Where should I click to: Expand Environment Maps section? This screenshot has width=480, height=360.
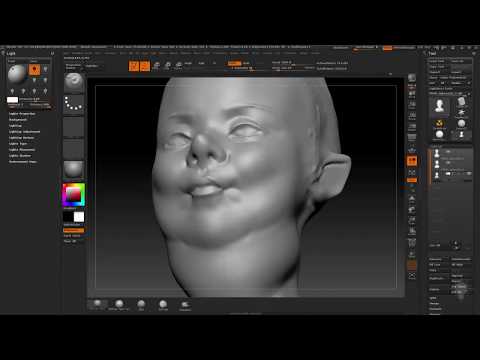pos(23,162)
